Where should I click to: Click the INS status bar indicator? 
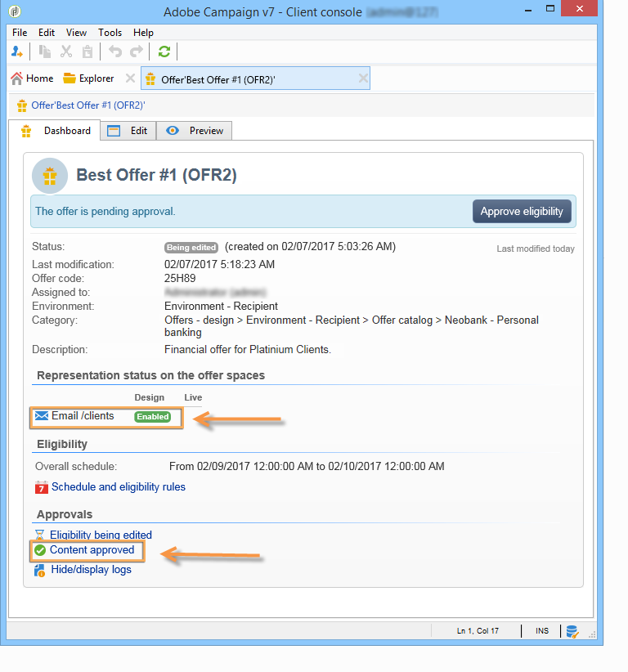point(542,631)
